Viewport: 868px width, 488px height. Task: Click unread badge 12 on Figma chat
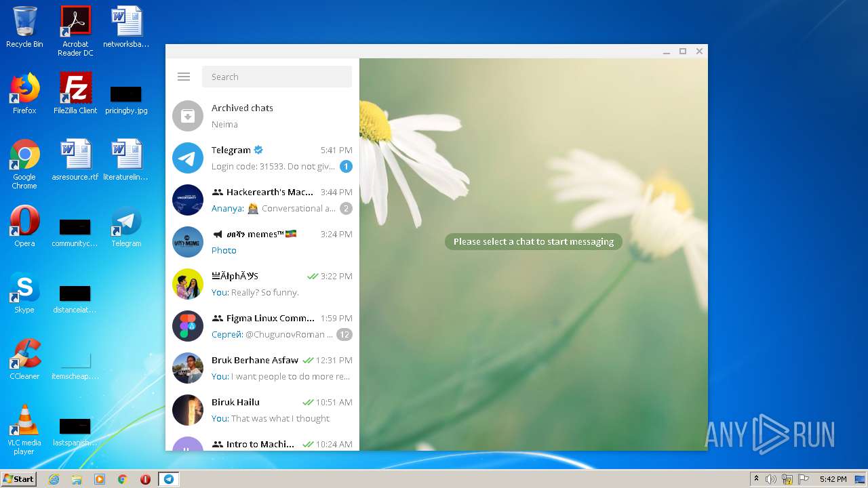(344, 334)
